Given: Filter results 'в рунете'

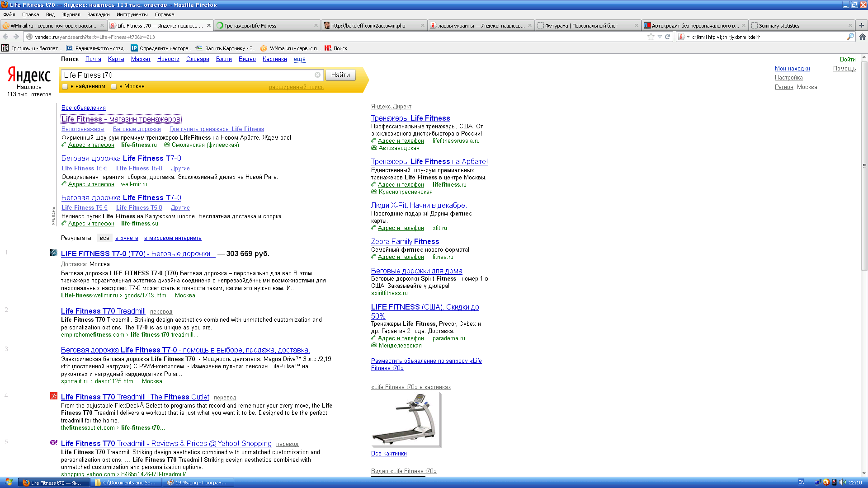Looking at the screenshot, I should pyautogui.click(x=127, y=238).
